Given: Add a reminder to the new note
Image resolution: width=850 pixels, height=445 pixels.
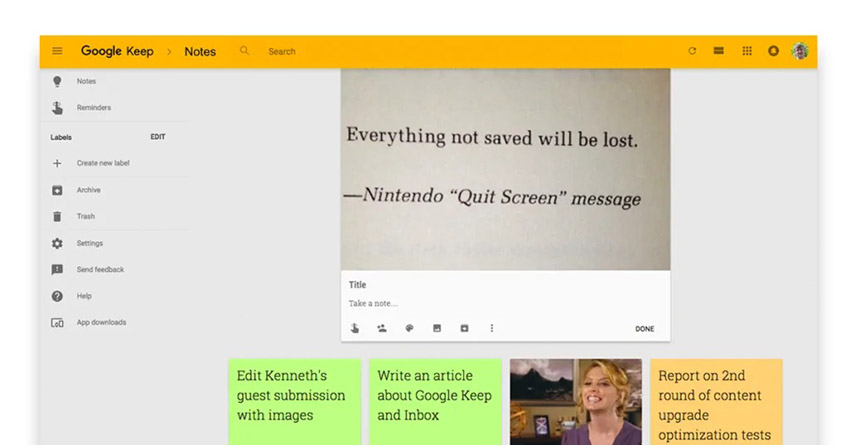Looking at the screenshot, I should (x=355, y=328).
